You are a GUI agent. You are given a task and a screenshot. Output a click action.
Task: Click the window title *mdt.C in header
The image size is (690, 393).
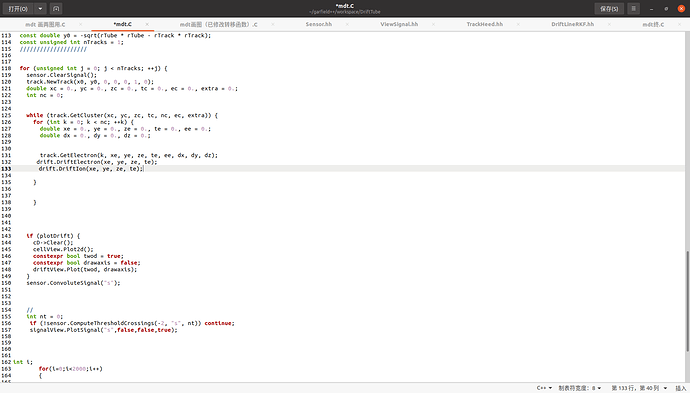[345, 6]
